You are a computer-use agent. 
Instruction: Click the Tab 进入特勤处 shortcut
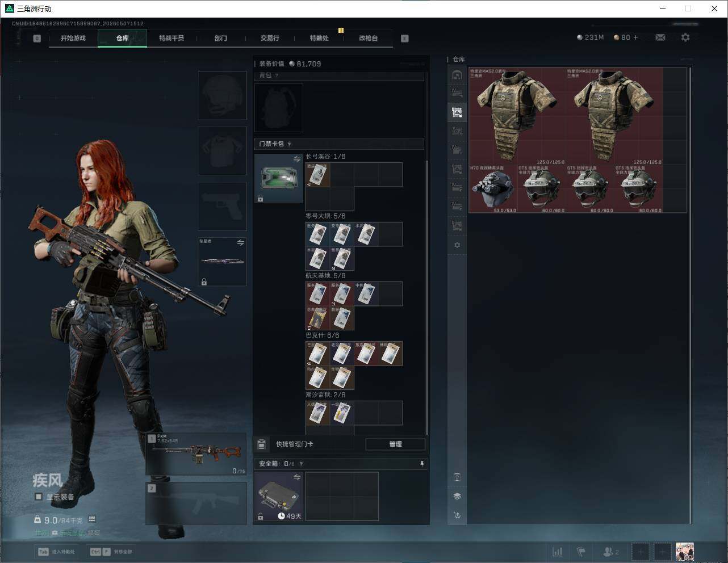pos(56,552)
